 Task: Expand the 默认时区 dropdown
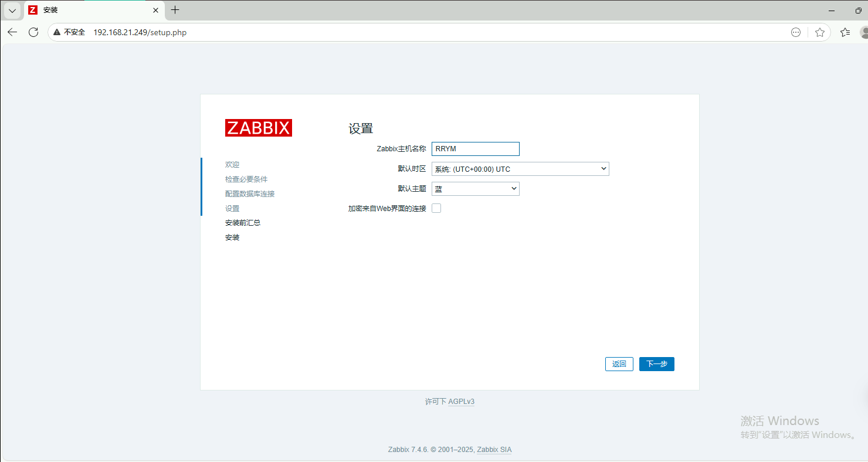[x=520, y=169]
